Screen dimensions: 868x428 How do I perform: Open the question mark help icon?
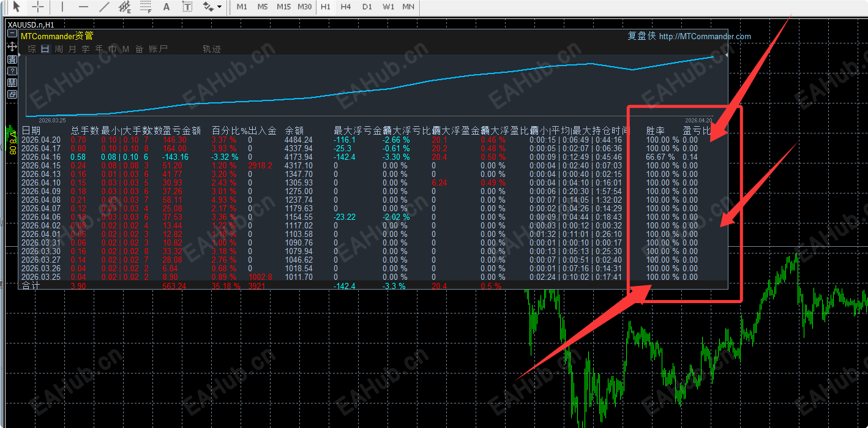pos(12,71)
